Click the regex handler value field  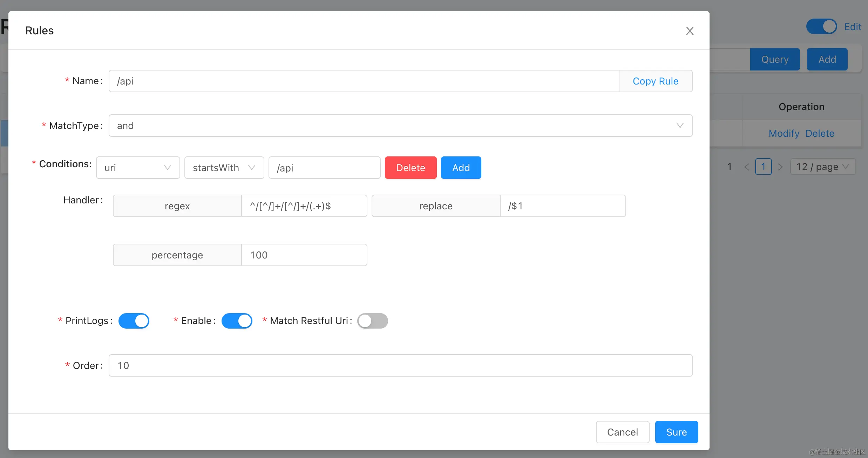pyautogui.click(x=304, y=206)
